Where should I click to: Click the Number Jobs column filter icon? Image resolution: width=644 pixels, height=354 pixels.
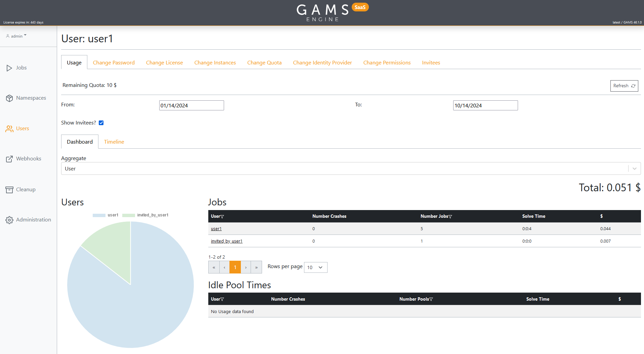[x=450, y=217]
